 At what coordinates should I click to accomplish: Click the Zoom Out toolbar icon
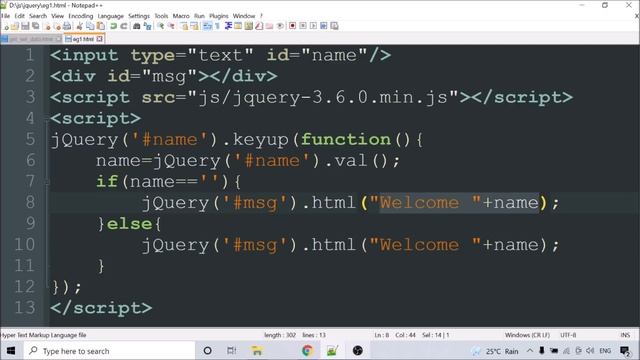[x=171, y=26]
